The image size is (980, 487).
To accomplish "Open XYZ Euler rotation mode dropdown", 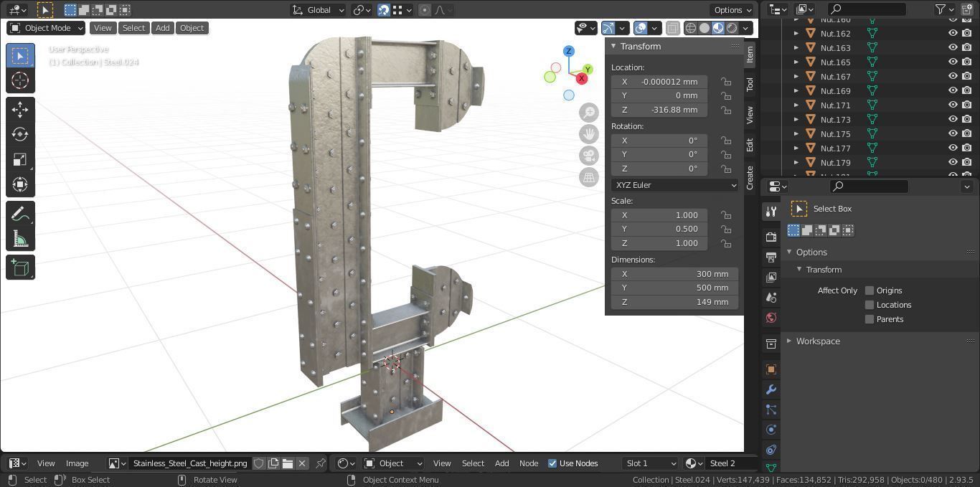I will click(x=674, y=185).
